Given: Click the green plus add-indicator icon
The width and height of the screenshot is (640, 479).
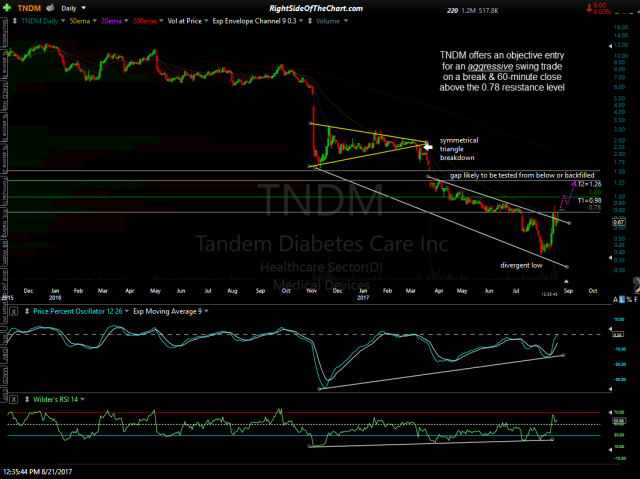Looking at the screenshot, I should (7, 8).
